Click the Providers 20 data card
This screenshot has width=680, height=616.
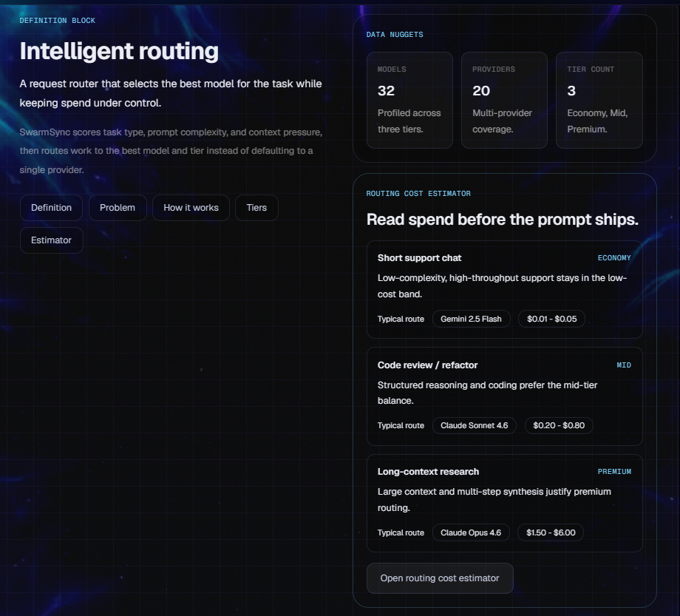504,101
